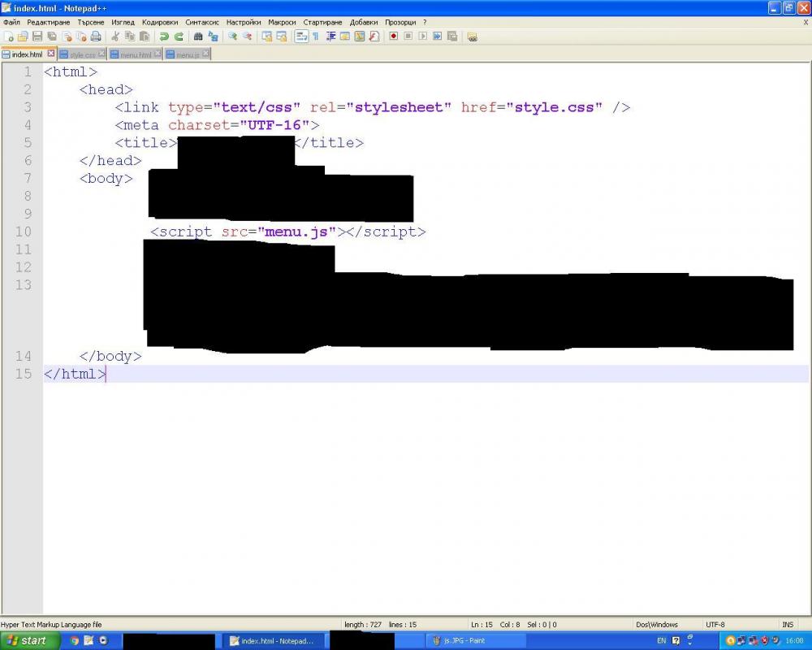Click the Save All icon
Viewport: 812px width, 650px height.
click(52, 37)
